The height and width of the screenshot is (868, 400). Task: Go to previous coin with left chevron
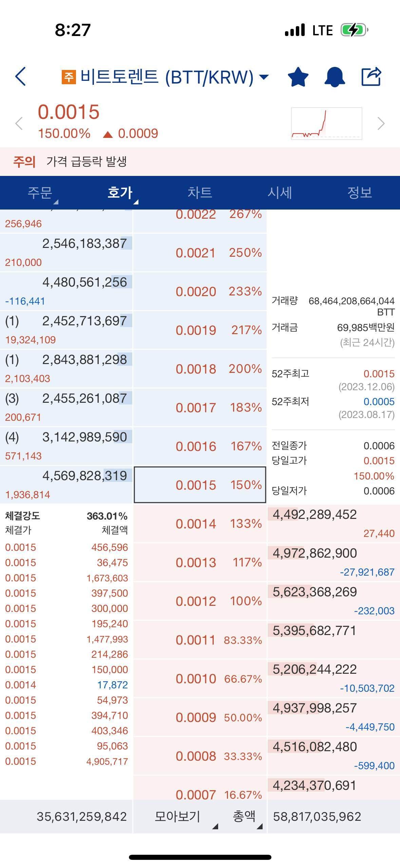(x=19, y=123)
